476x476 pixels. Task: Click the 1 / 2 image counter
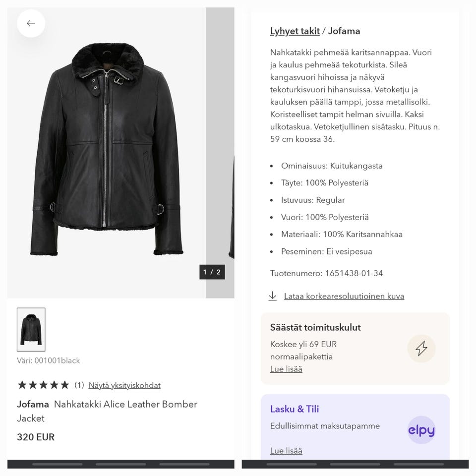(x=212, y=272)
